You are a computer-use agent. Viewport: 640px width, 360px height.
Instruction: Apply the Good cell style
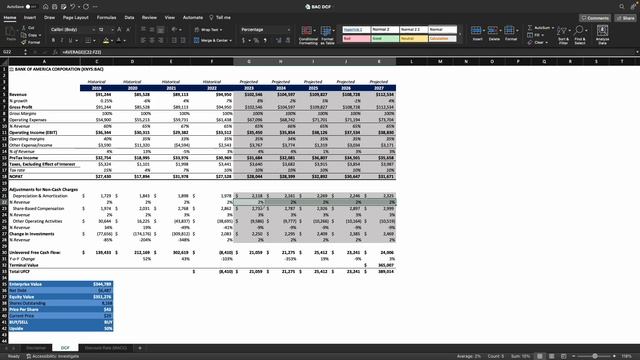(385, 38)
